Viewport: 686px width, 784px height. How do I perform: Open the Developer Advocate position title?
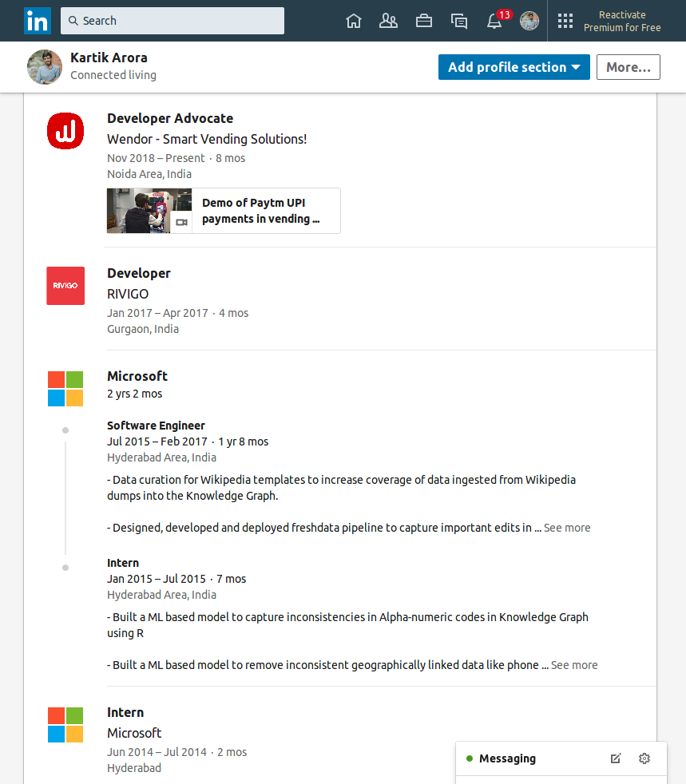tap(170, 118)
